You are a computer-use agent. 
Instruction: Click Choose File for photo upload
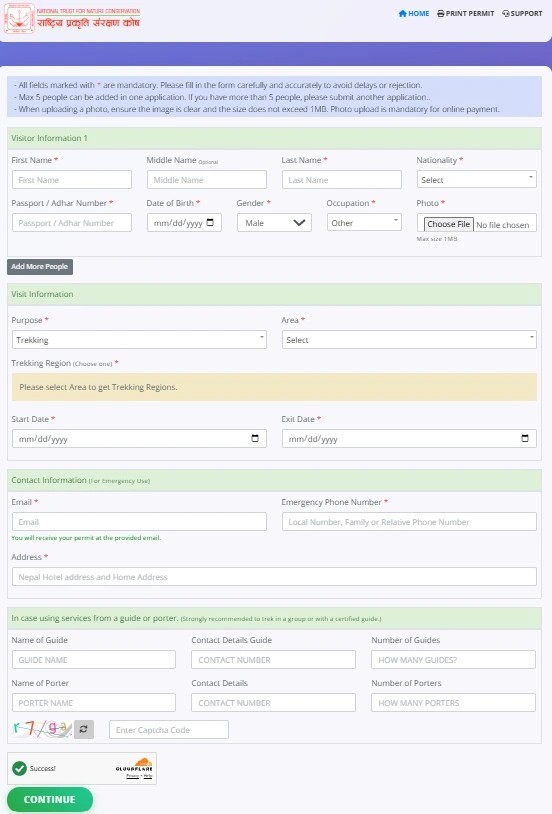449,224
